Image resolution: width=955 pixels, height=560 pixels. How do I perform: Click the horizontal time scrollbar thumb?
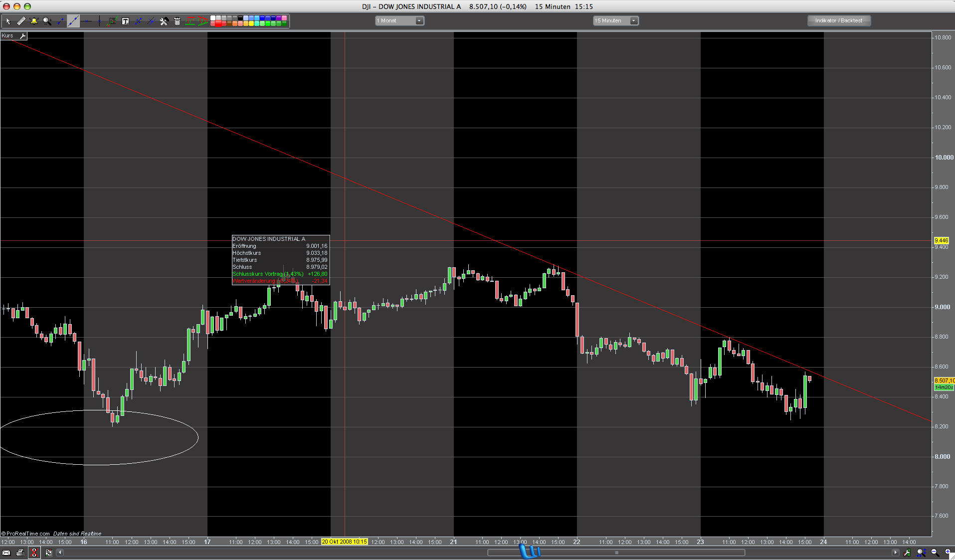pyautogui.click(x=616, y=553)
